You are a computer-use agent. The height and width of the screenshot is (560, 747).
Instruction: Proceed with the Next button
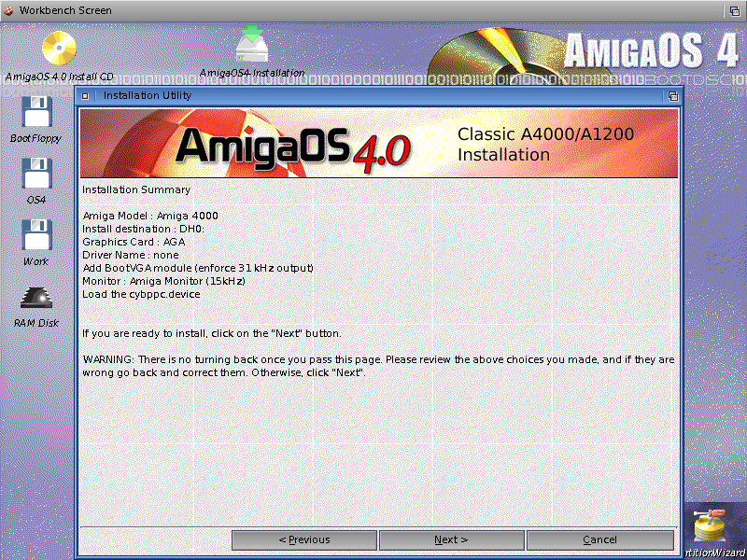click(451, 540)
